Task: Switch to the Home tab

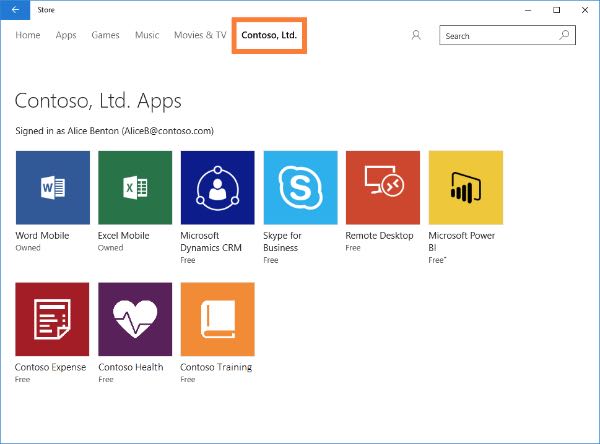Action: coord(28,35)
